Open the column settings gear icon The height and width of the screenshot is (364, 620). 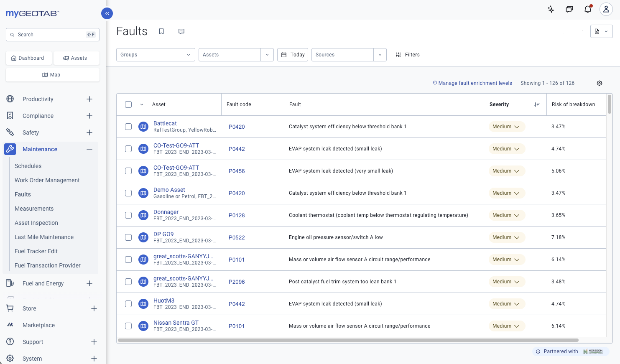(x=600, y=83)
